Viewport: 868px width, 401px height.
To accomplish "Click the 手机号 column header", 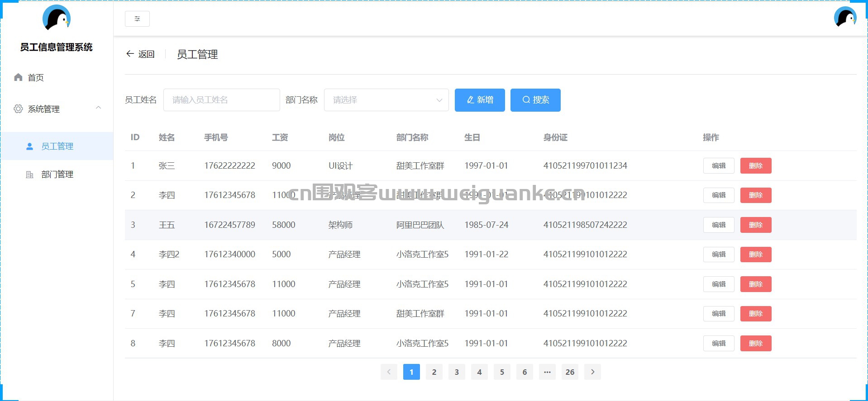I will [216, 137].
